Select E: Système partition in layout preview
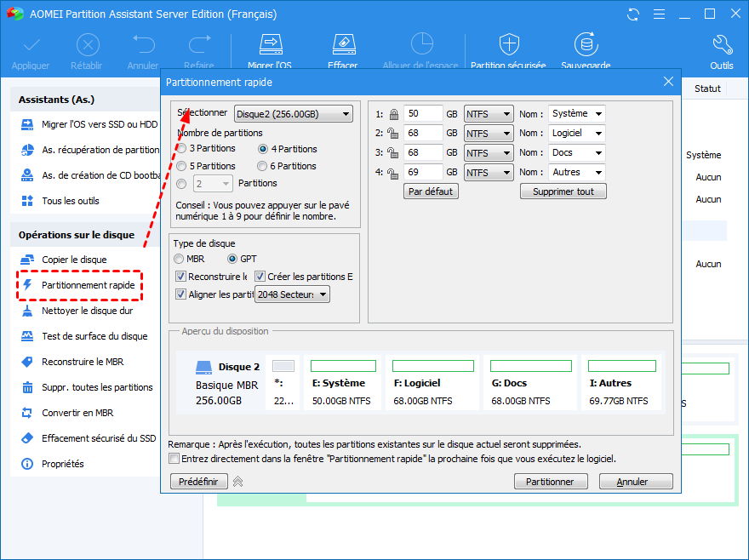749x560 pixels. click(342, 383)
